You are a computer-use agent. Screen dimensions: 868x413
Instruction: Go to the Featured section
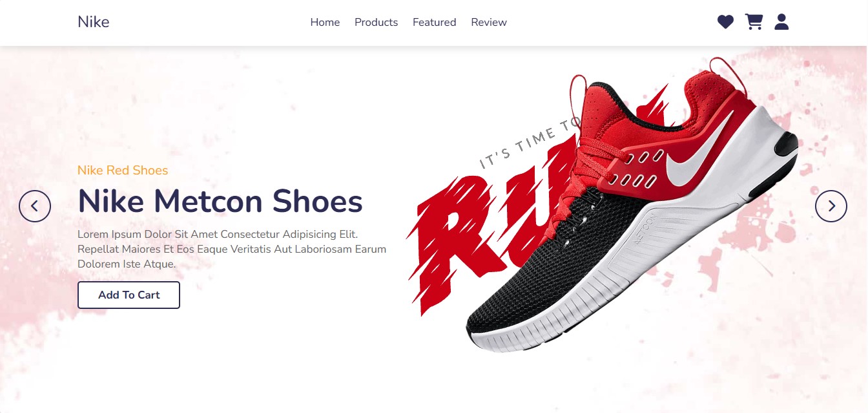pos(434,22)
